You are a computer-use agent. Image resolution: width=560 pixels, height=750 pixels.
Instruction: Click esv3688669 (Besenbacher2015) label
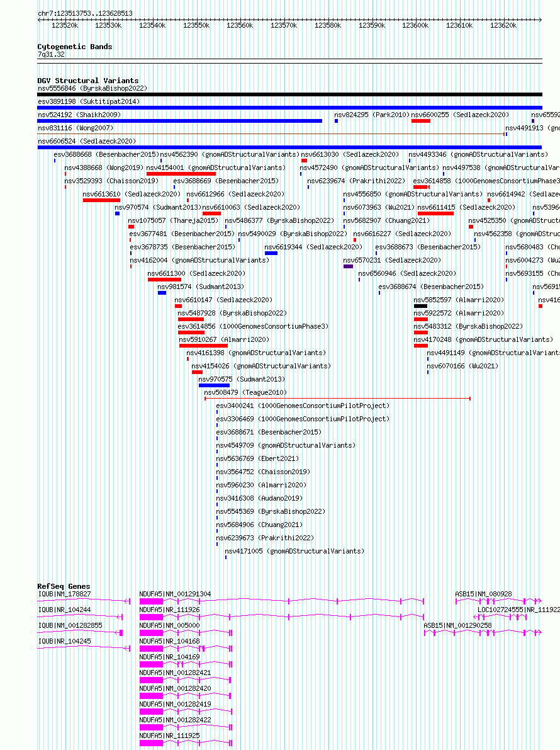point(226,181)
